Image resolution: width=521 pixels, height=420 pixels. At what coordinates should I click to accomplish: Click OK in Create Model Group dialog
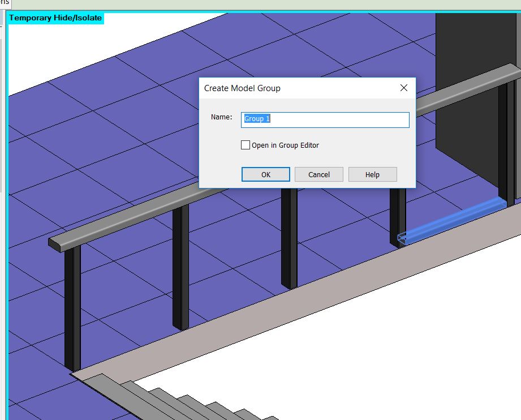265,174
